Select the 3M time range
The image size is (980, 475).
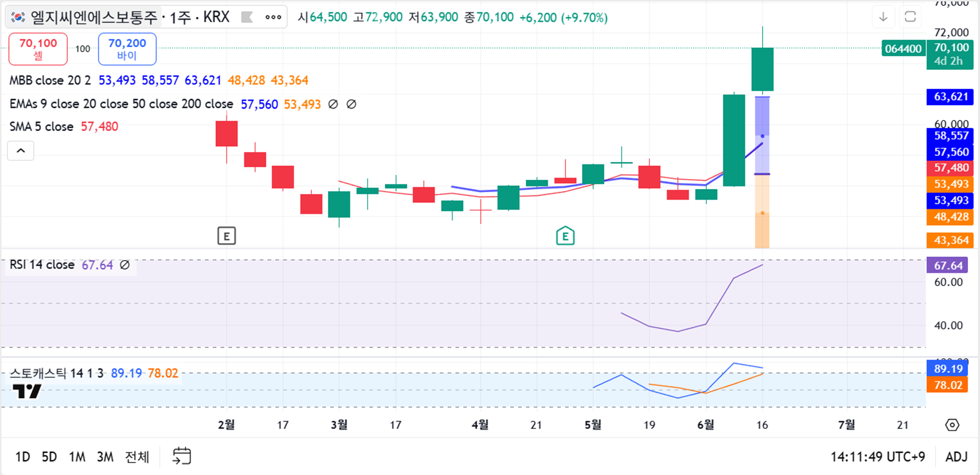click(105, 457)
